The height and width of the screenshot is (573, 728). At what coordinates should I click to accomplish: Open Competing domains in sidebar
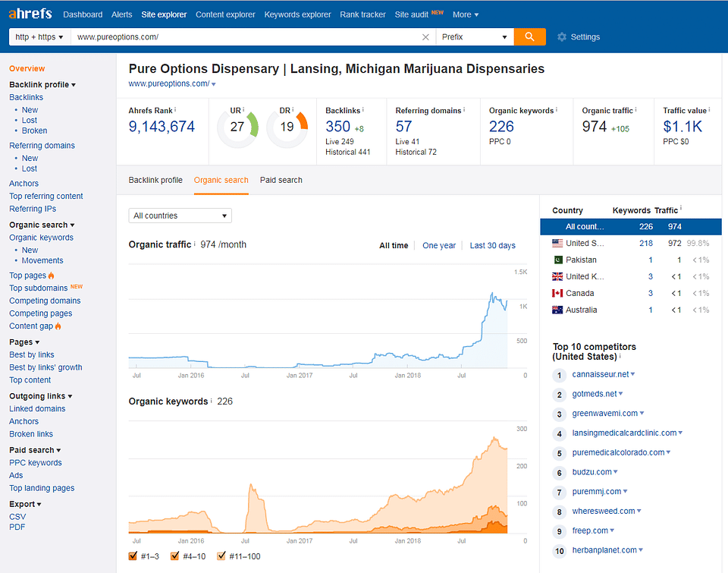(x=45, y=301)
